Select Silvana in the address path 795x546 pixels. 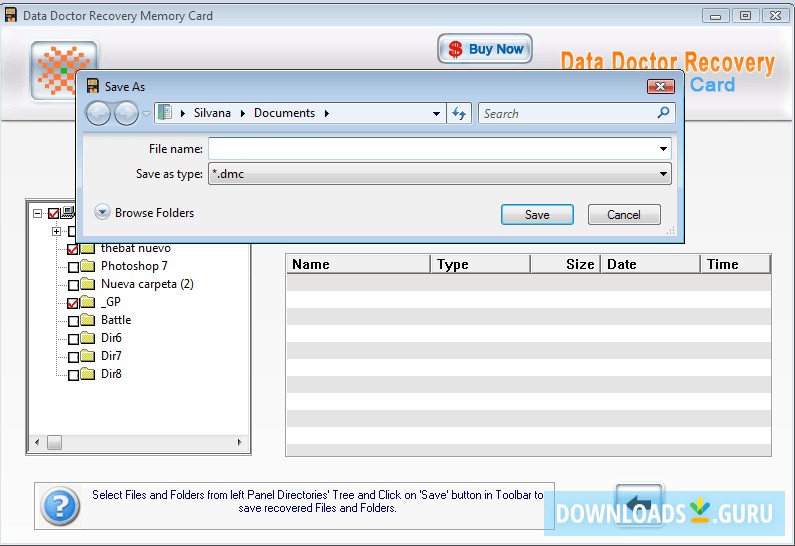212,113
